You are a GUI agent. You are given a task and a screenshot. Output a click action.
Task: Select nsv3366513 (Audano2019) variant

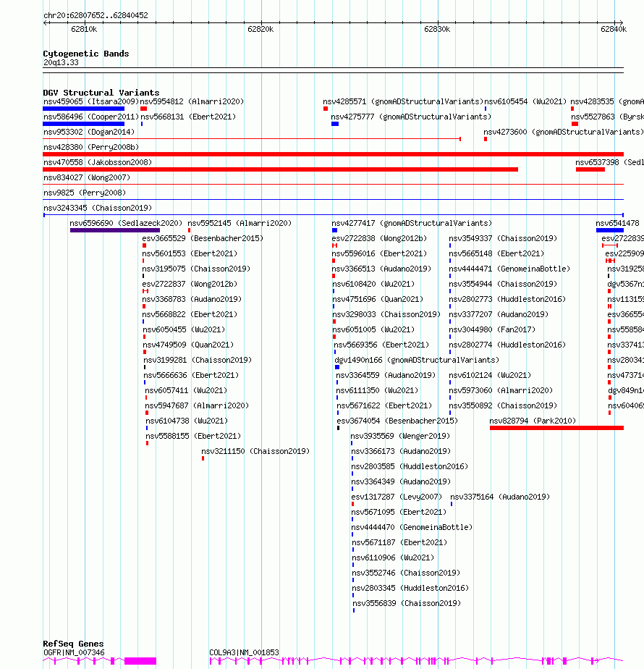tap(382, 269)
